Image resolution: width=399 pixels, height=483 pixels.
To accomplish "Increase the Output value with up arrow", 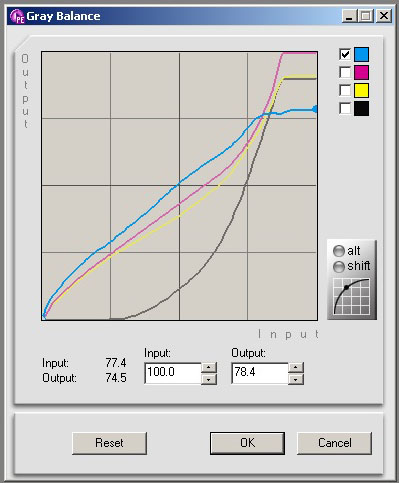I will pos(296,368).
